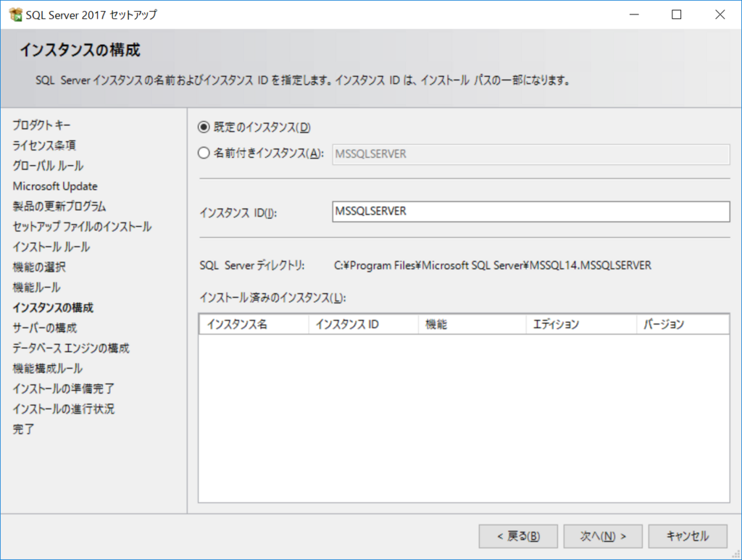This screenshot has height=560, width=742.
Task: Click the ライセンス条項 step in sidebar
Action: coord(44,146)
